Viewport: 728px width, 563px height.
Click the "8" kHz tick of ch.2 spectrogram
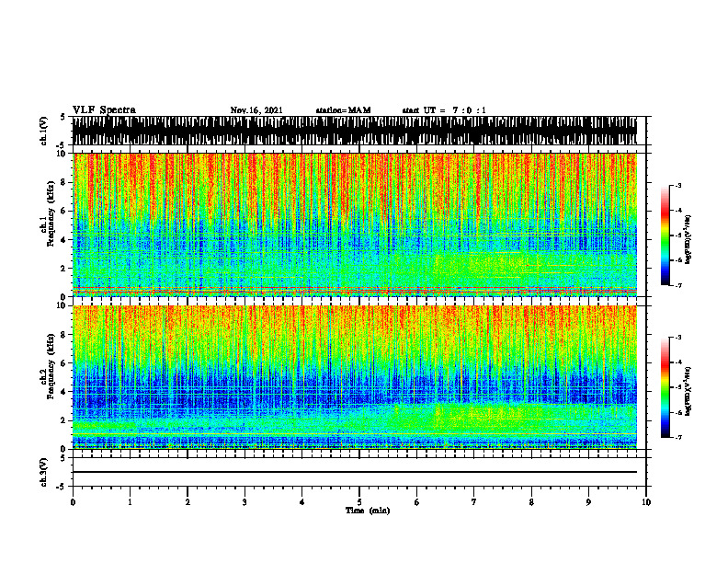click(64, 335)
